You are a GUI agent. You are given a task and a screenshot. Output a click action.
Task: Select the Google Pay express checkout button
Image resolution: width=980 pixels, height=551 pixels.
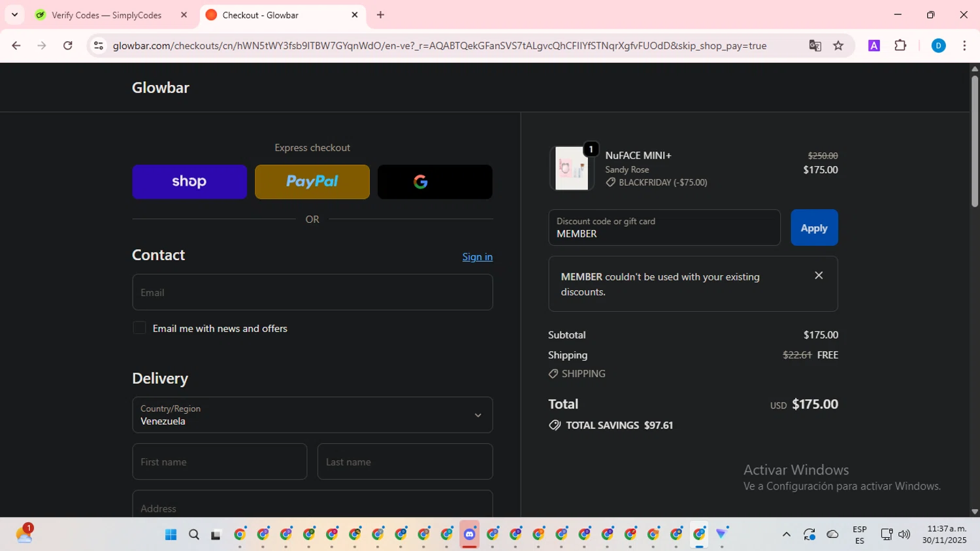[x=435, y=182]
